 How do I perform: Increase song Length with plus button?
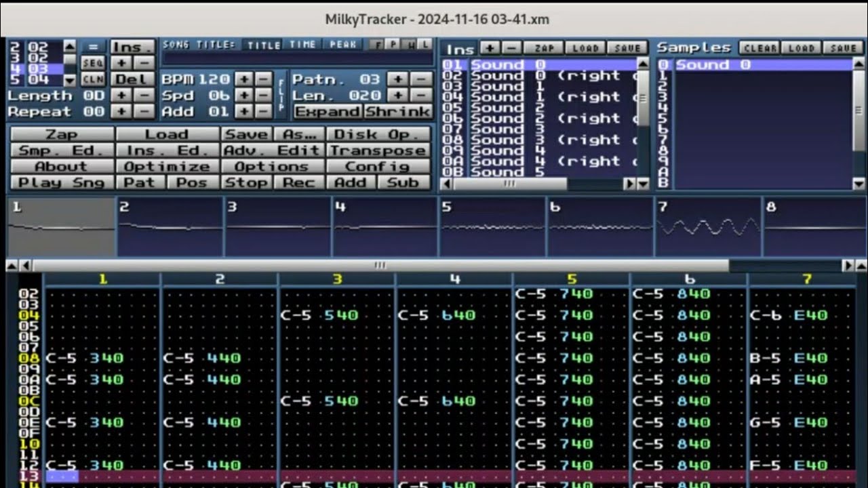click(x=121, y=96)
